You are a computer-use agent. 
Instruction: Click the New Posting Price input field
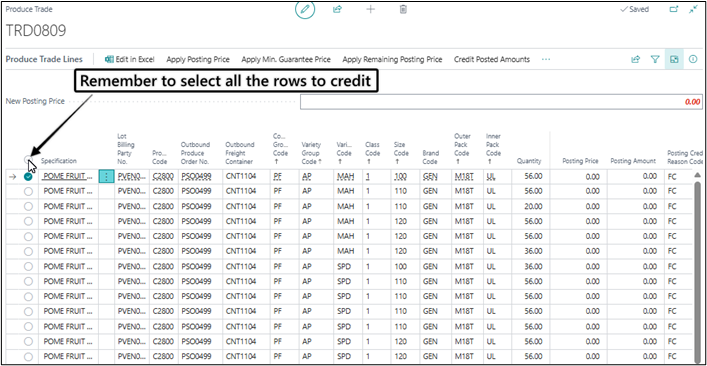501,102
